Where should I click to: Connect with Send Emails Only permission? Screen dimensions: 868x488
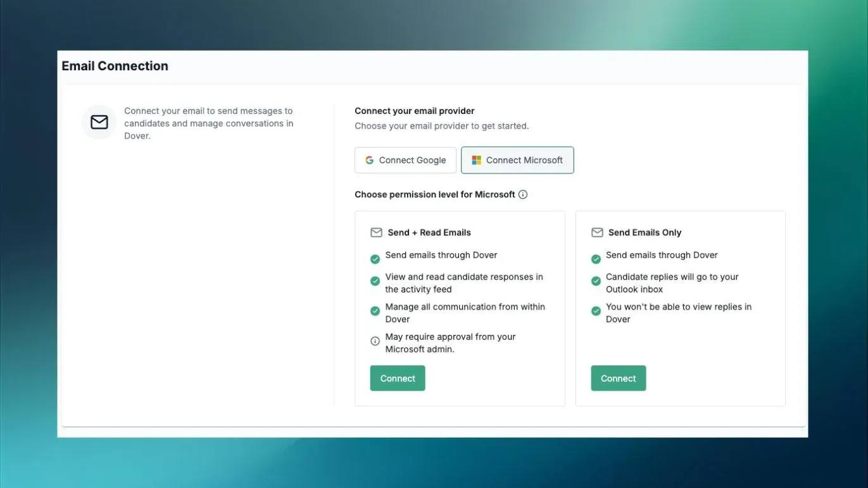(x=619, y=379)
